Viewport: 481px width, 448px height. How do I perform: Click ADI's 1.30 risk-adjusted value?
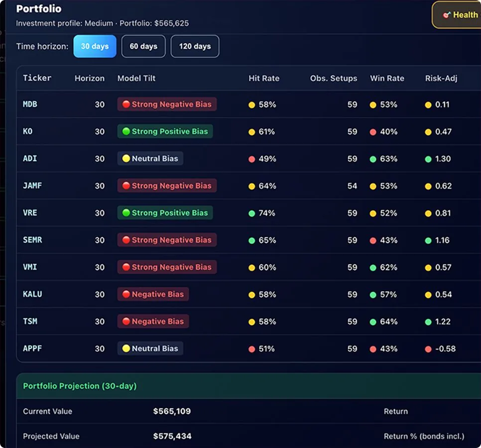[x=443, y=159]
